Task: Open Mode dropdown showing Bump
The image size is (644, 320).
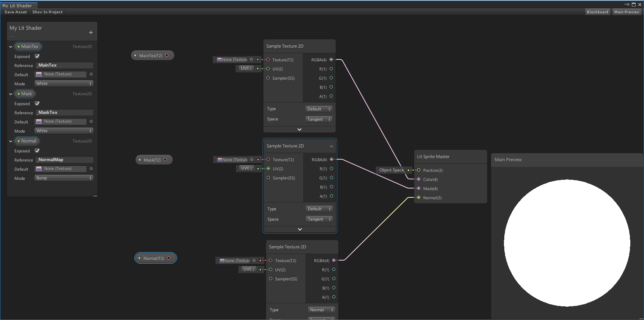Action: click(64, 178)
